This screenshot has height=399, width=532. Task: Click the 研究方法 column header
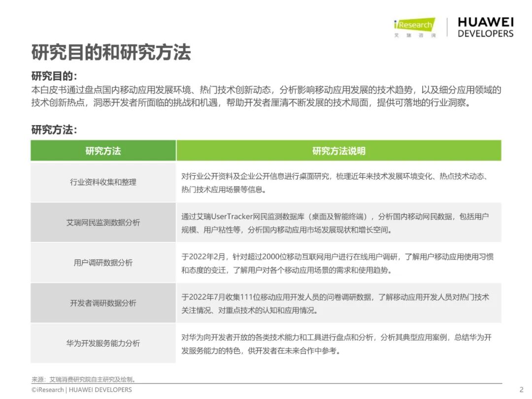103,151
